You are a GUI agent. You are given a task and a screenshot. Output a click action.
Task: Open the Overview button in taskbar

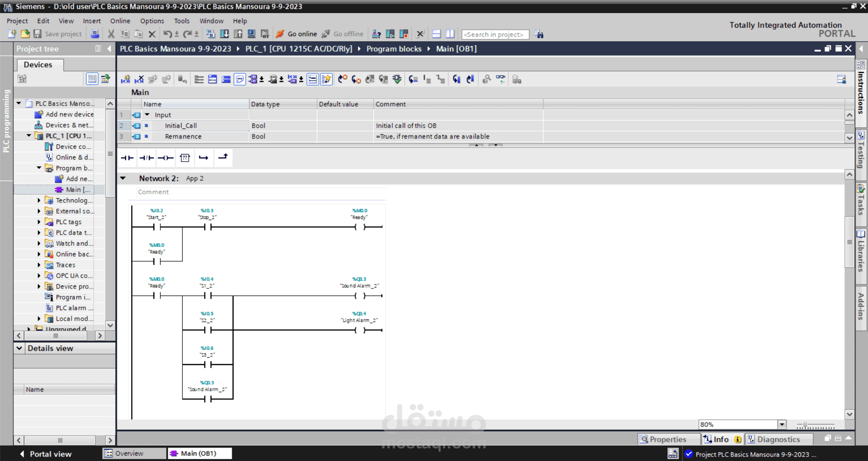click(x=134, y=453)
